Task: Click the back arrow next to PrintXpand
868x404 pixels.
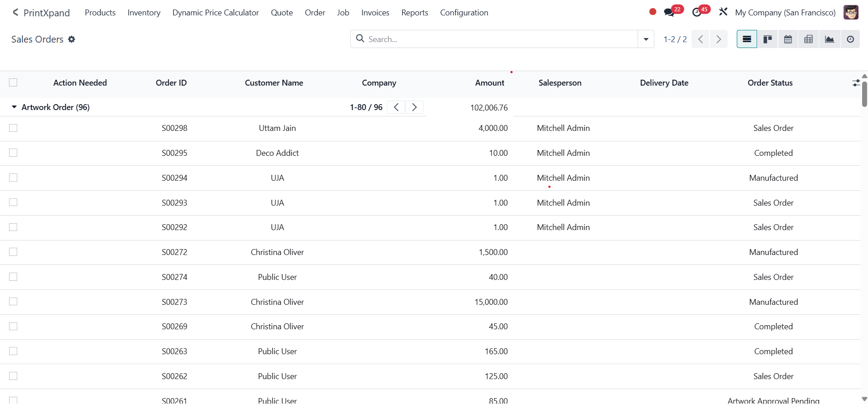Action: [15, 12]
